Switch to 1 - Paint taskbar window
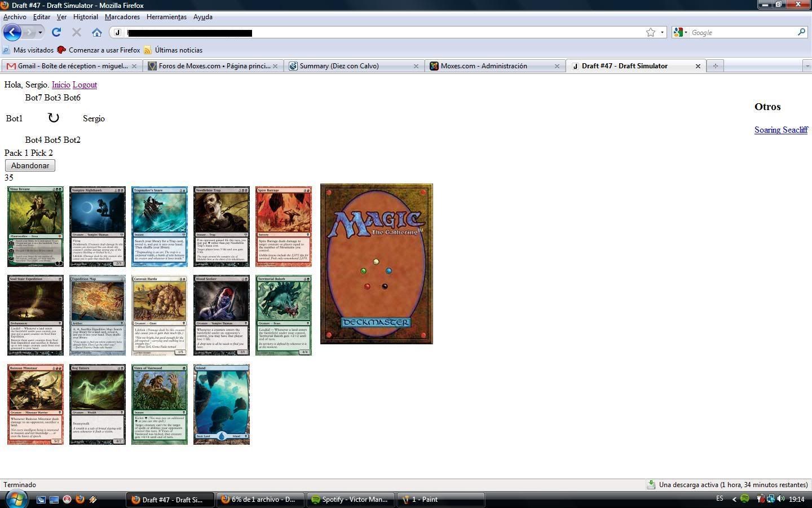Viewport: 812px width, 508px height. tap(442, 500)
